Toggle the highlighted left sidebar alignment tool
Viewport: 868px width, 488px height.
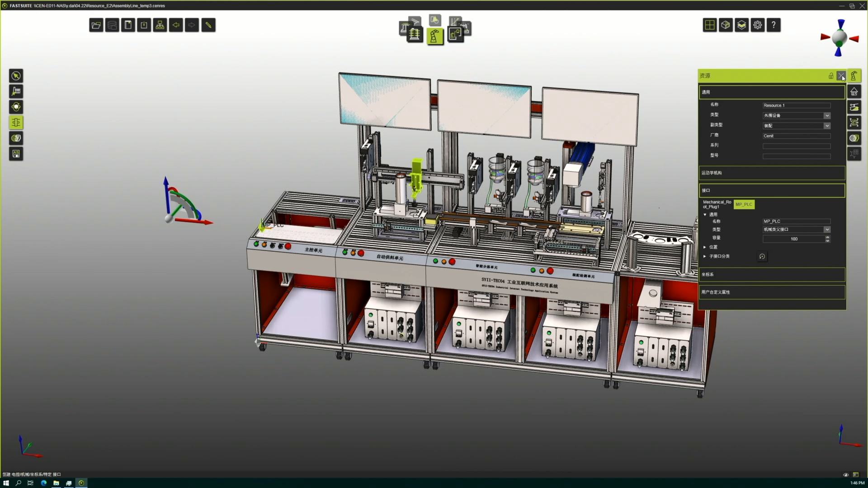pyautogui.click(x=16, y=122)
